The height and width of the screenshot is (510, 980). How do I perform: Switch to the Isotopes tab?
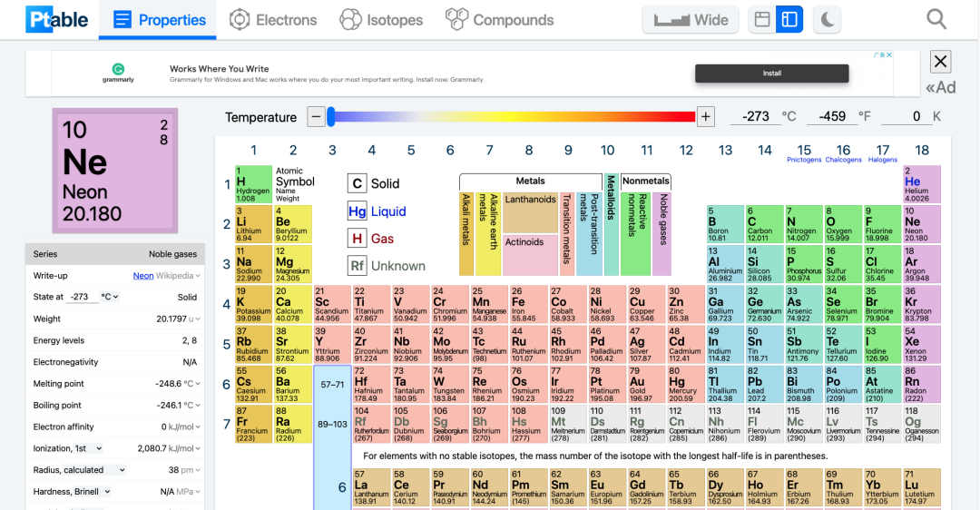[381, 19]
